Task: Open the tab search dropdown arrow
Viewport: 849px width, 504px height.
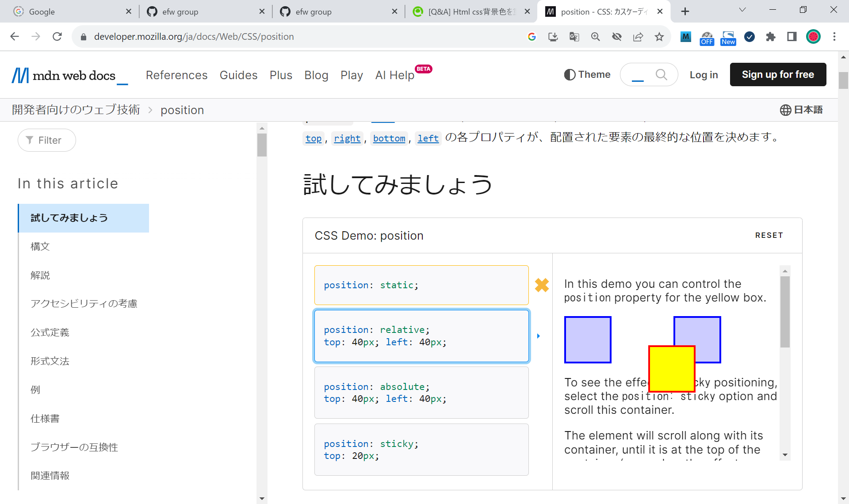Action: 742,10
